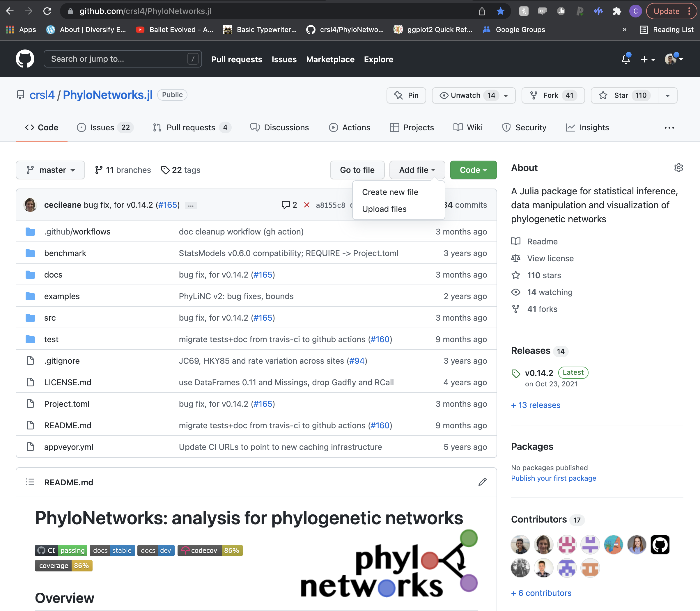Open the Add file dropdown
This screenshot has height=611, width=700.
click(x=417, y=170)
